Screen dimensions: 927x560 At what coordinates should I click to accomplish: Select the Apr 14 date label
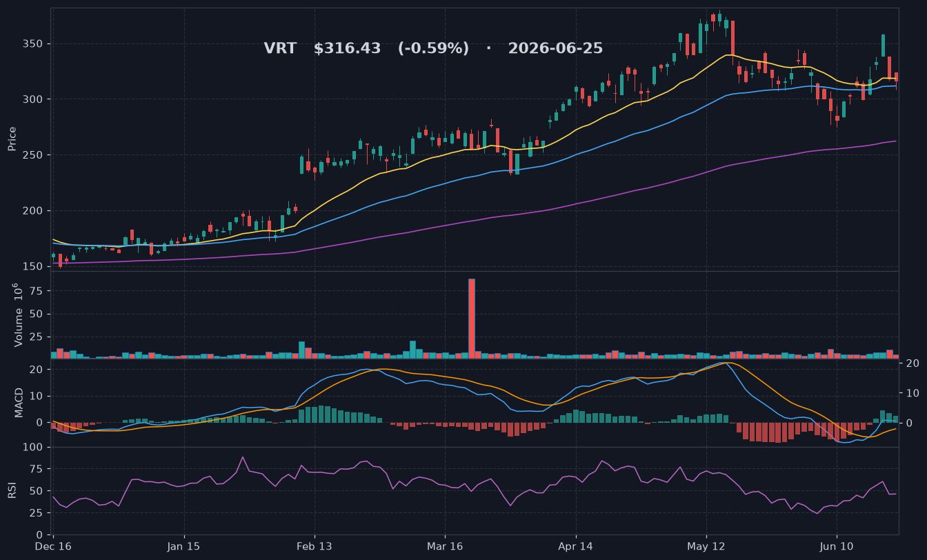click(575, 546)
